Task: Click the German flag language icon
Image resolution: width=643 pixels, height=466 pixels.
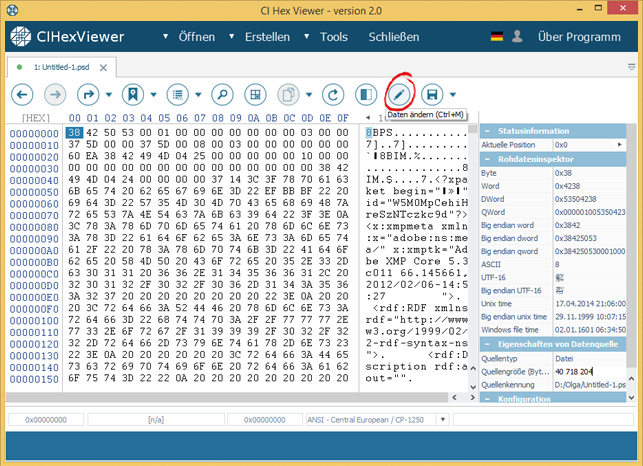Action: (x=496, y=38)
